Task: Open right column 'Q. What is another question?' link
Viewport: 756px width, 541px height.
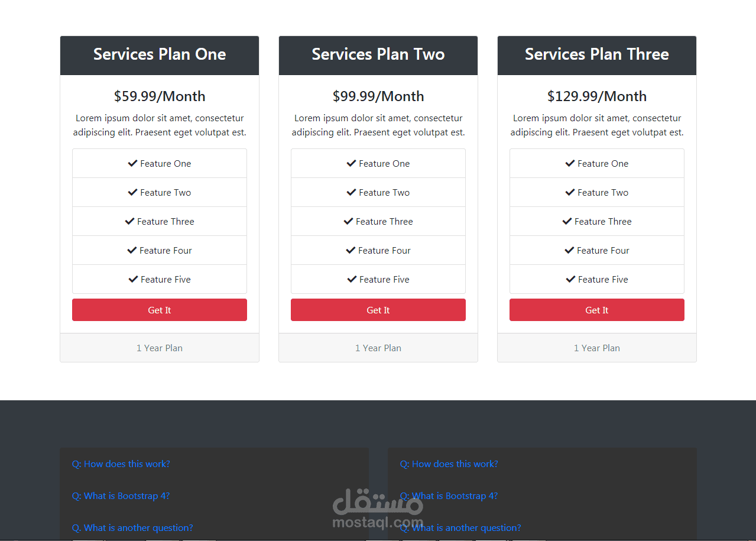Action: point(460,528)
